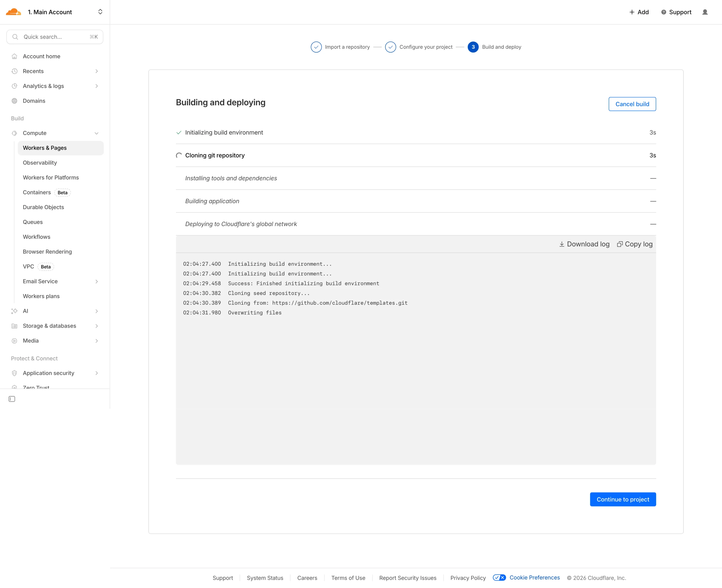Viewport: 722px width, 588px height.
Task: Open Observability in sidebar
Action: 40,163
